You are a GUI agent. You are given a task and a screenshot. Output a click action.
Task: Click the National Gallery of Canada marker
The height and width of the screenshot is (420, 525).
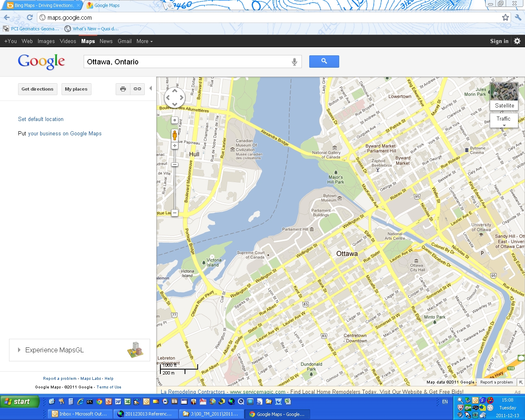pyautogui.click(x=335, y=148)
